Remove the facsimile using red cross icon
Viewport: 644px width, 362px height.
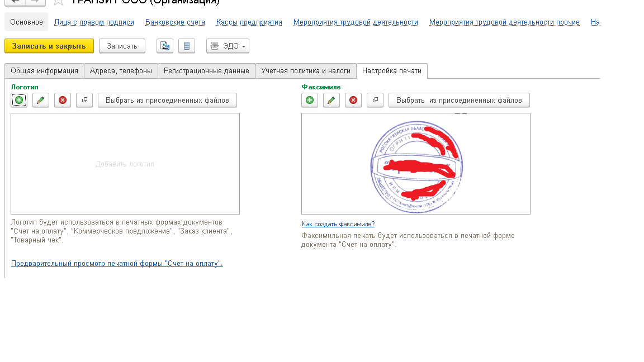pos(353,101)
